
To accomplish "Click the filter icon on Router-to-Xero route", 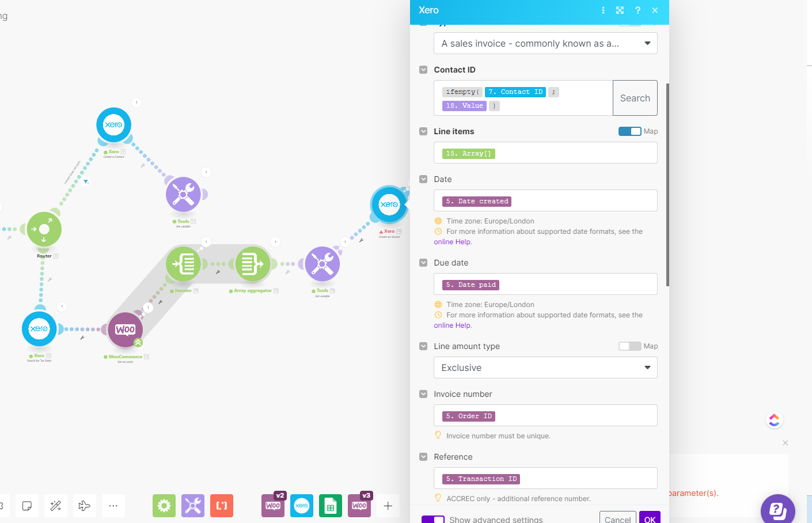I will (86, 182).
